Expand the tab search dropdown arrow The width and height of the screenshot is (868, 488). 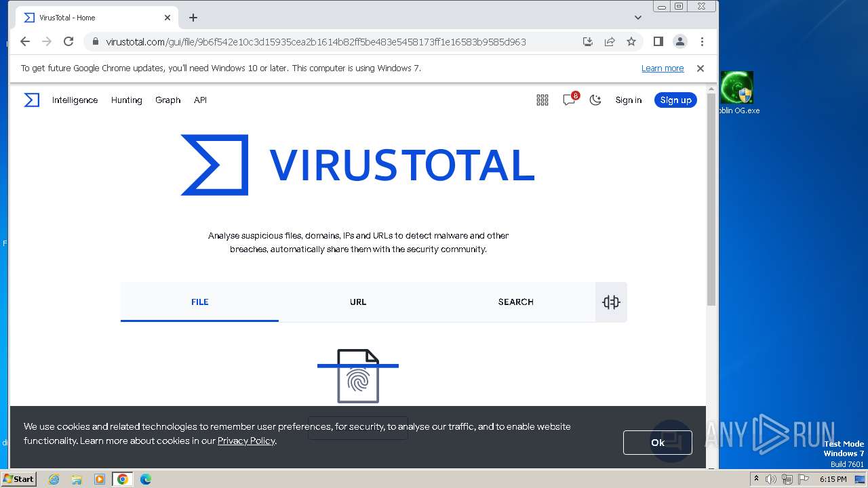coord(638,18)
